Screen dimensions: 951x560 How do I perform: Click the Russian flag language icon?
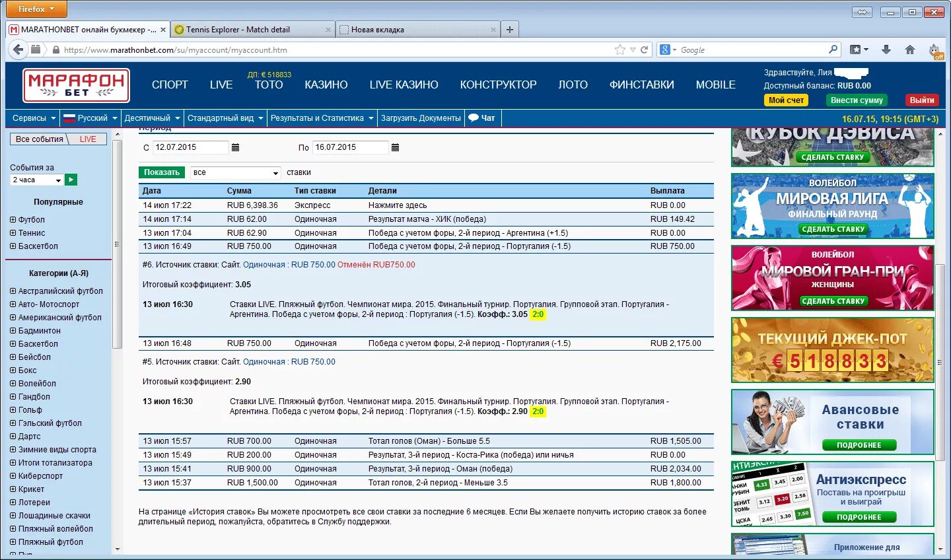pos(69,118)
